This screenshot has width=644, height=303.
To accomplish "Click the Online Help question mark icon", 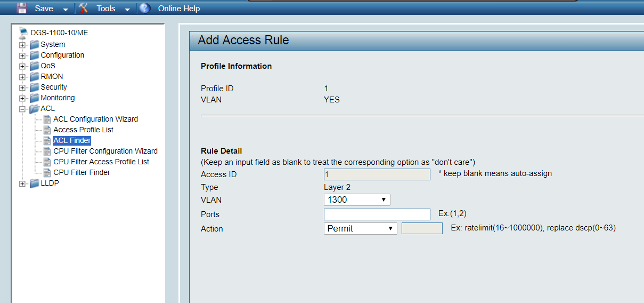I will [145, 8].
